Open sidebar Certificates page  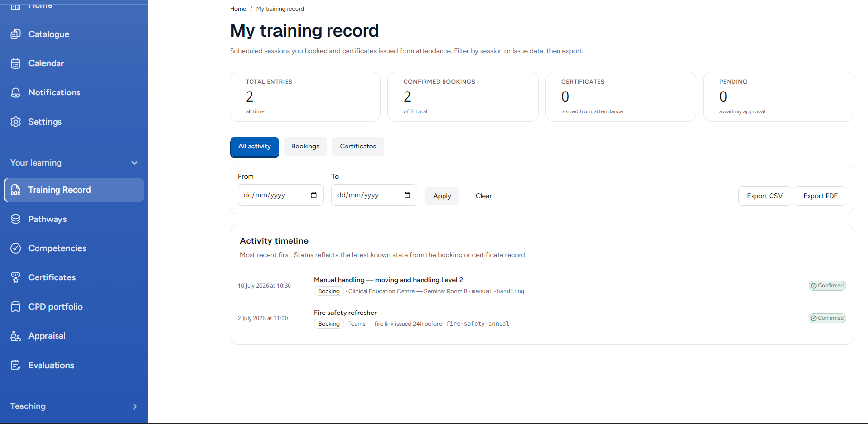tap(74, 277)
